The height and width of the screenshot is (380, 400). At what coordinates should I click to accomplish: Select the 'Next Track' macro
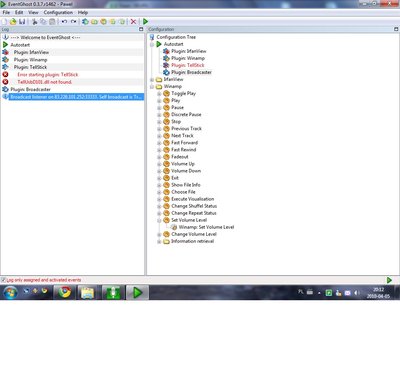(x=182, y=135)
